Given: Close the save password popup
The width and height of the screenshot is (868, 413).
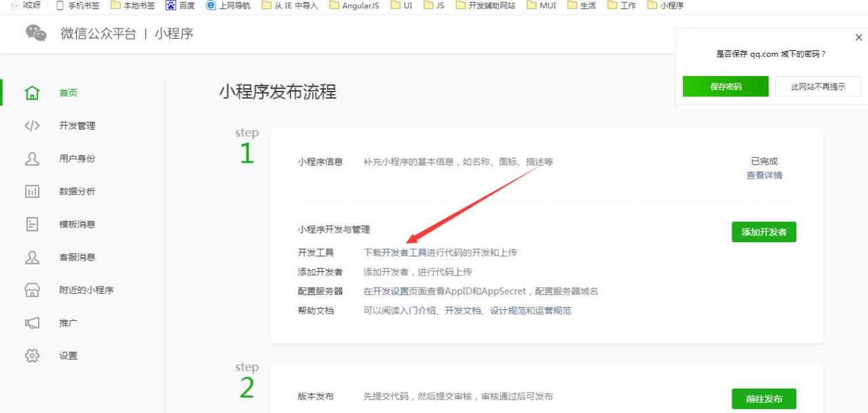Looking at the screenshot, I should pos(859,37).
